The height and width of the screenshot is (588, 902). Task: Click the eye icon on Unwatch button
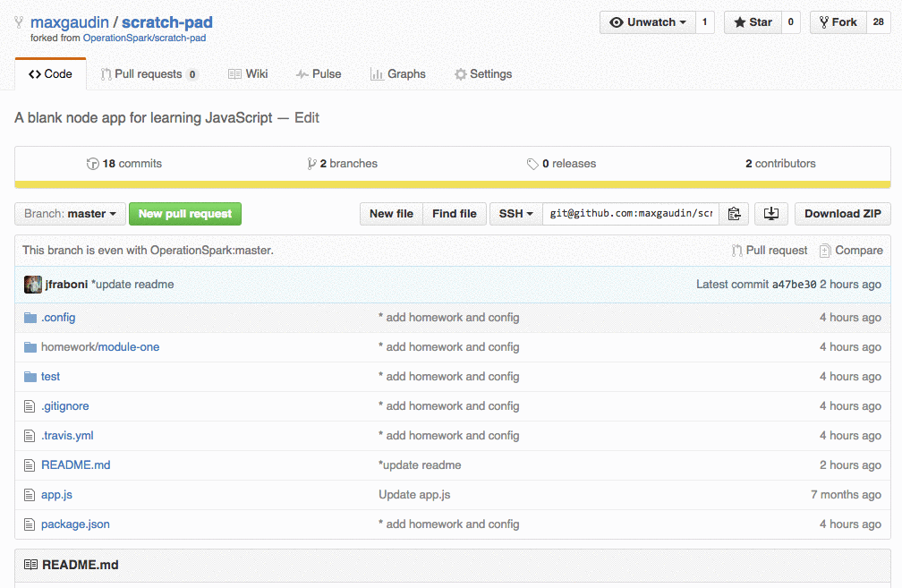pyautogui.click(x=616, y=22)
